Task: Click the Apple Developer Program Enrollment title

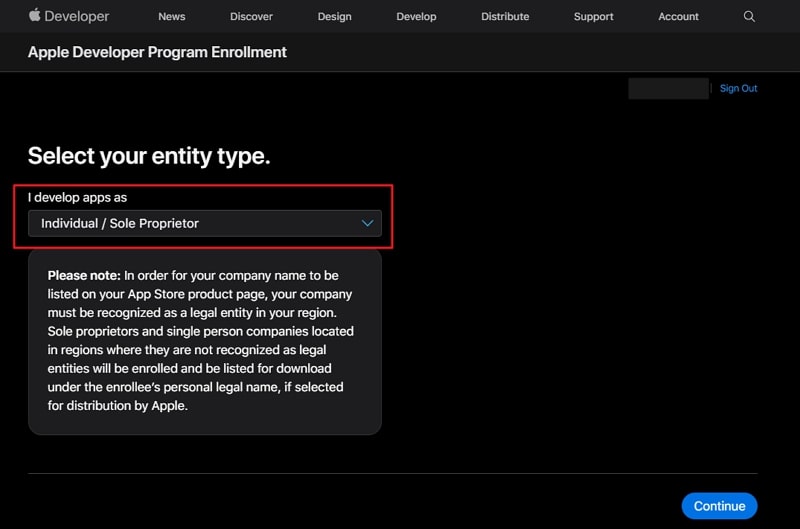Action: pyautogui.click(x=157, y=52)
